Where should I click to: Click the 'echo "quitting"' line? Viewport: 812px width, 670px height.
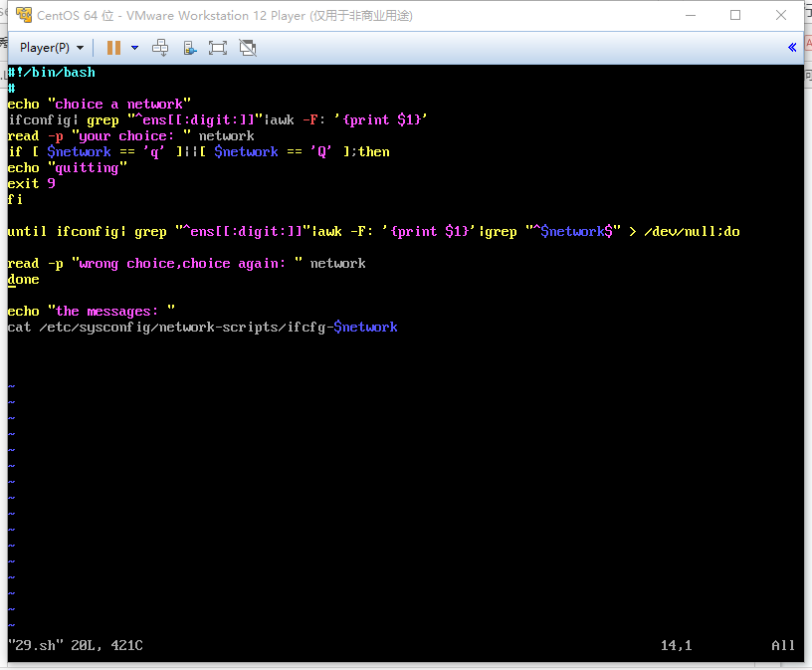coord(68,168)
